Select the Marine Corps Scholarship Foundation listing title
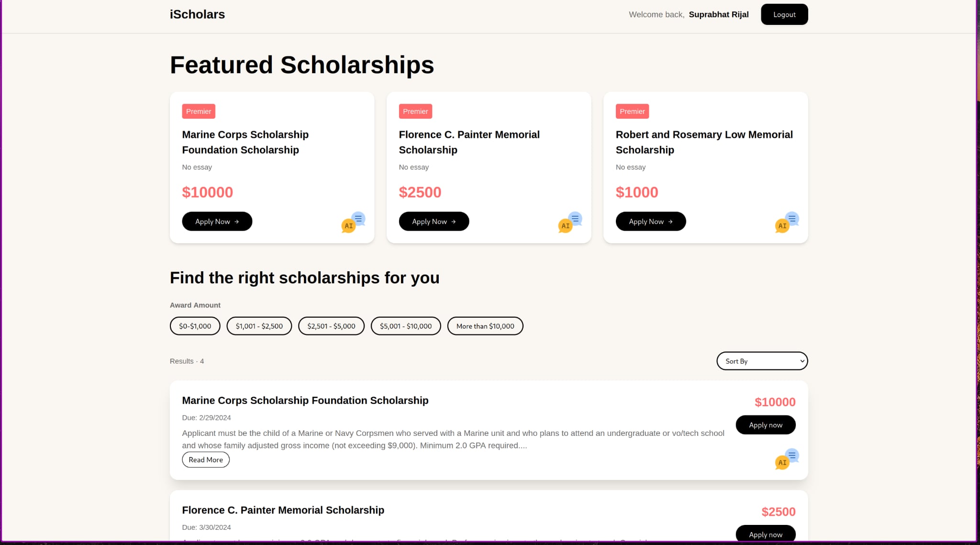980x545 pixels. click(305, 400)
